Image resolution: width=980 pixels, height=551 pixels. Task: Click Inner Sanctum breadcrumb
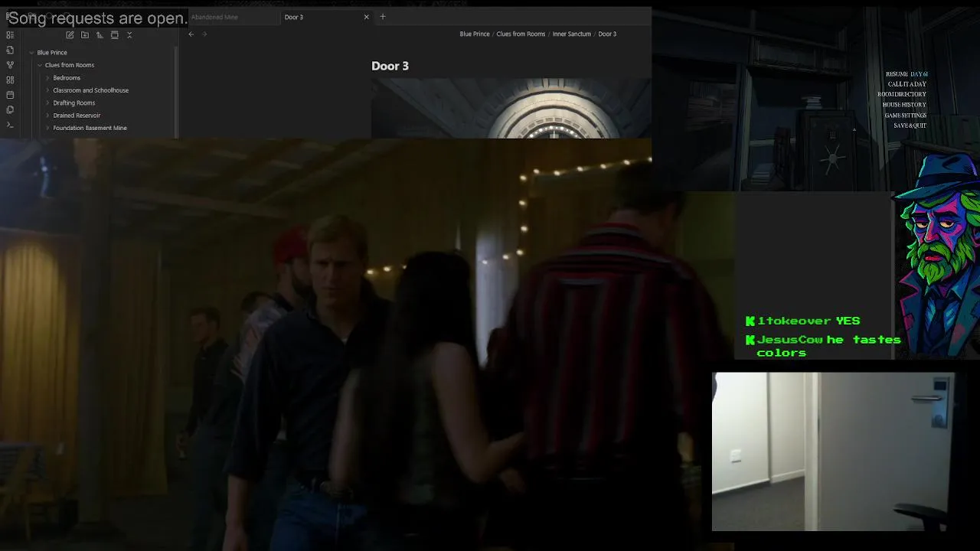pyautogui.click(x=572, y=34)
